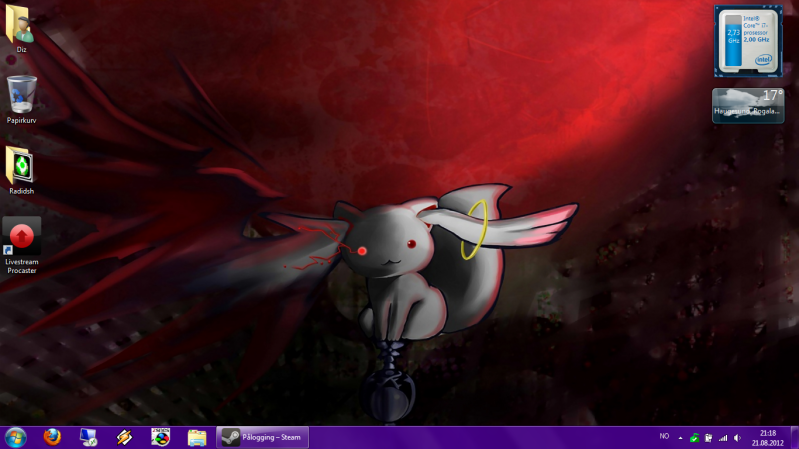This screenshot has height=449, width=799.
Task: Open Windows Explorer folder in taskbar
Action: tap(197, 437)
